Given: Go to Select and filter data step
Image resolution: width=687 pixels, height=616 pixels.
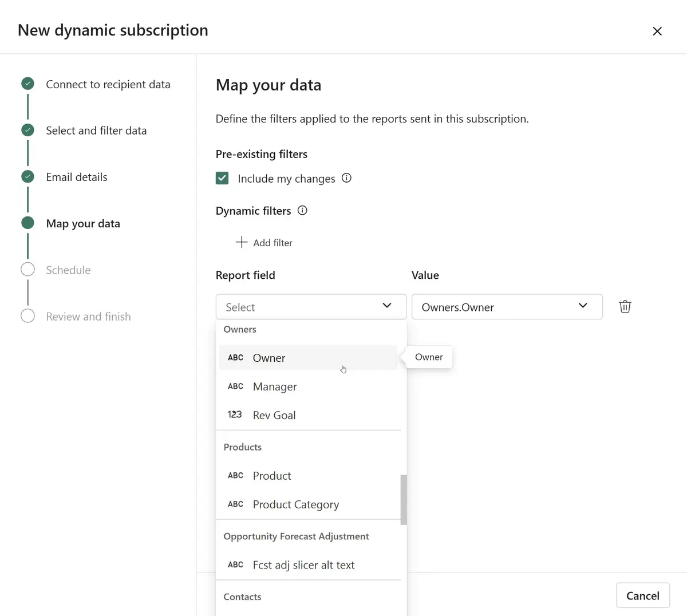Looking at the screenshot, I should point(96,131).
